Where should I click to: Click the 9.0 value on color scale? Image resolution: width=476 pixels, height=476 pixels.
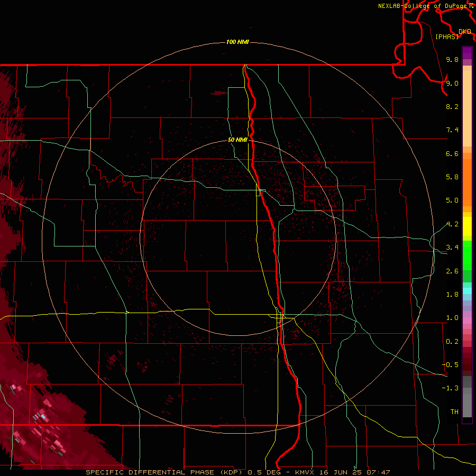pos(452,83)
